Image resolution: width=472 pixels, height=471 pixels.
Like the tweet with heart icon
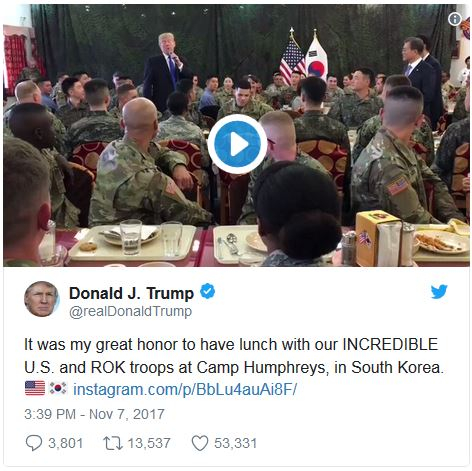[x=200, y=443]
